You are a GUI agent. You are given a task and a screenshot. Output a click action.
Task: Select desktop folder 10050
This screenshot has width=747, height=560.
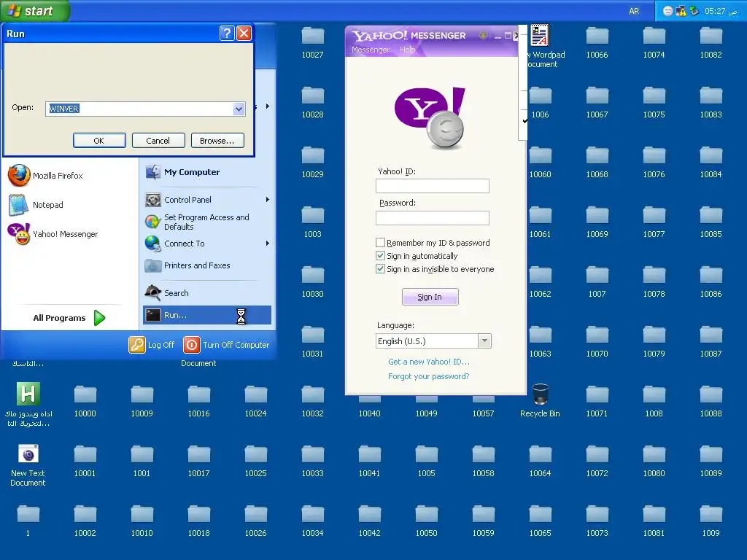426,521
